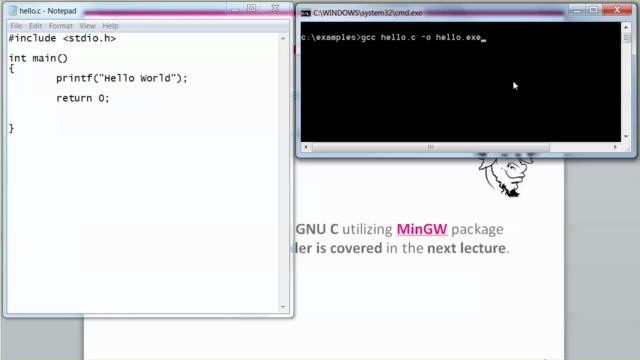Click Notepad scrollbar up arrow
The image size is (640, 360).
pos(283,38)
